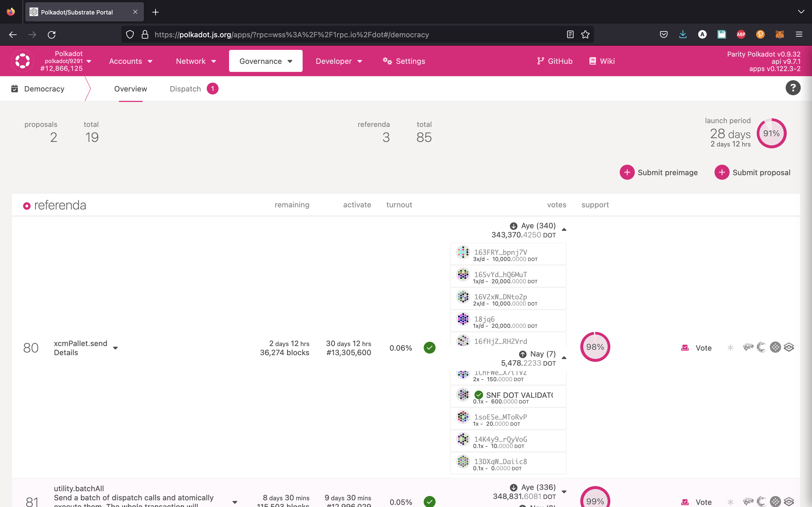Image resolution: width=812 pixels, height=507 pixels.
Task: Click the Network dropdown menu item
Action: (x=195, y=61)
